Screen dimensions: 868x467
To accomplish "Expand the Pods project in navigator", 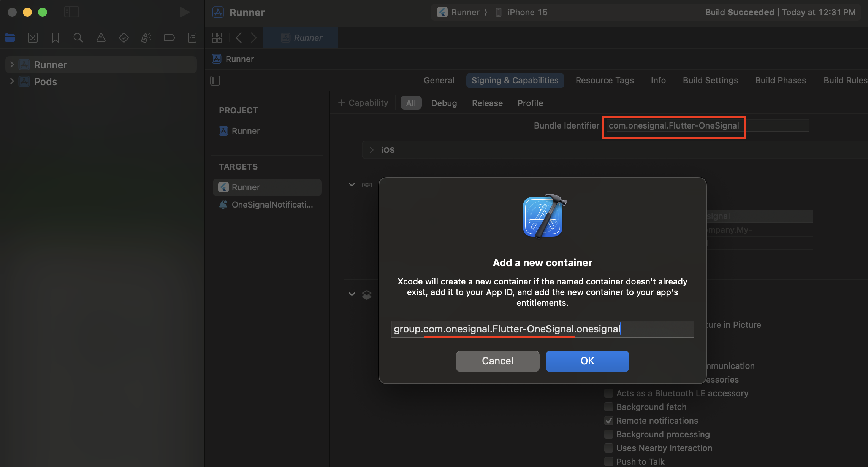I will point(12,81).
